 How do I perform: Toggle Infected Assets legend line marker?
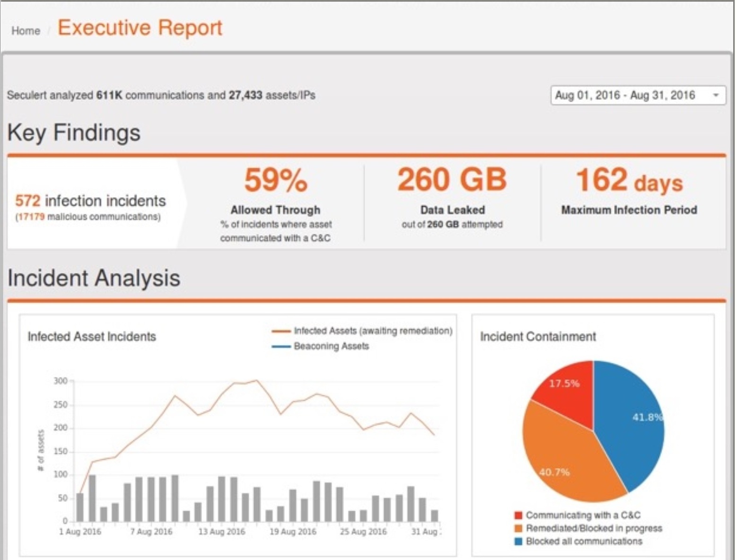281,331
